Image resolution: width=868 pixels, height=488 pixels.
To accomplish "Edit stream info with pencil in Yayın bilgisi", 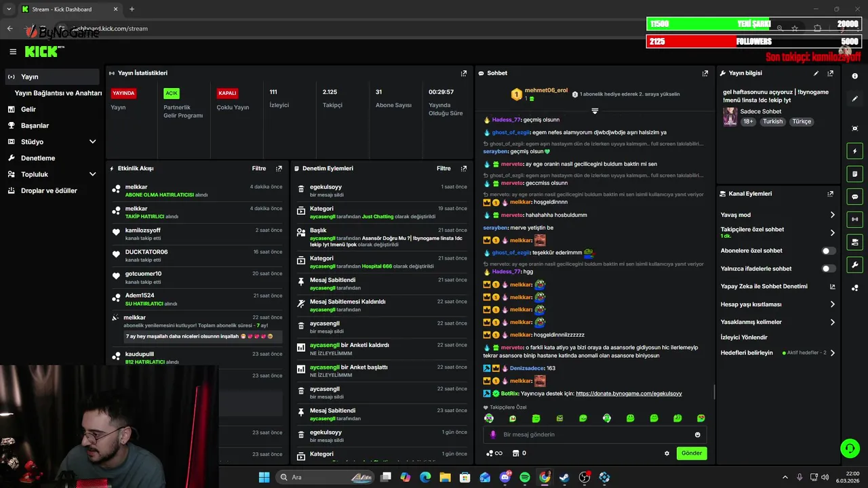I will pyautogui.click(x=816, y=73).
